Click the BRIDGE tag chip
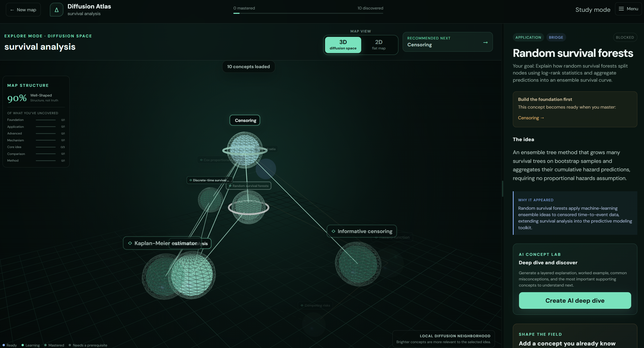The height and width of the screenshot is (348, 644). [x=556, y=37]
